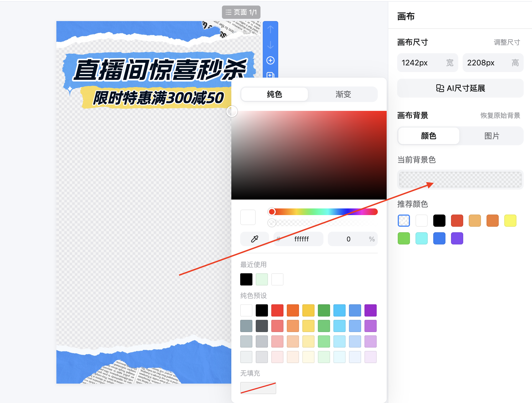The height and width of the screenshot is (403, 532).
Task: Select the eyedropper color picker tool
Action: tap(254, 239)
